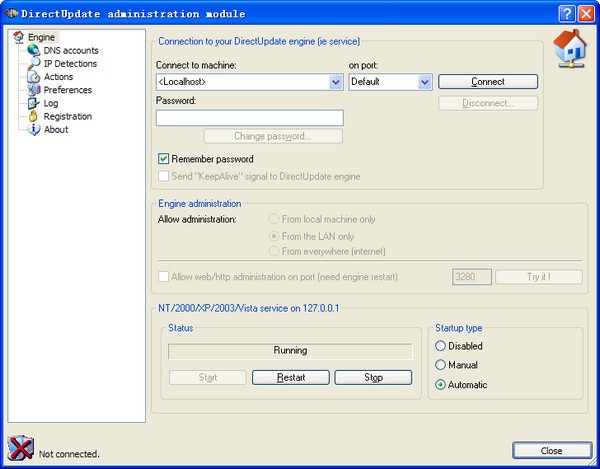Image resolution: width=600 pixels, height=469 pixels.
Task: Select Engine in the tree
Action: (x=41, y=37)
